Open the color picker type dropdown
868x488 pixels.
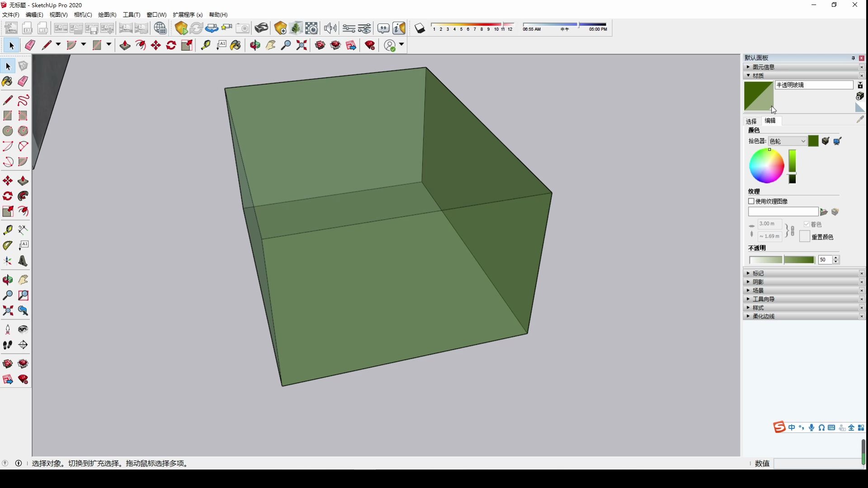pyautogui.click(x=788, y=141)
